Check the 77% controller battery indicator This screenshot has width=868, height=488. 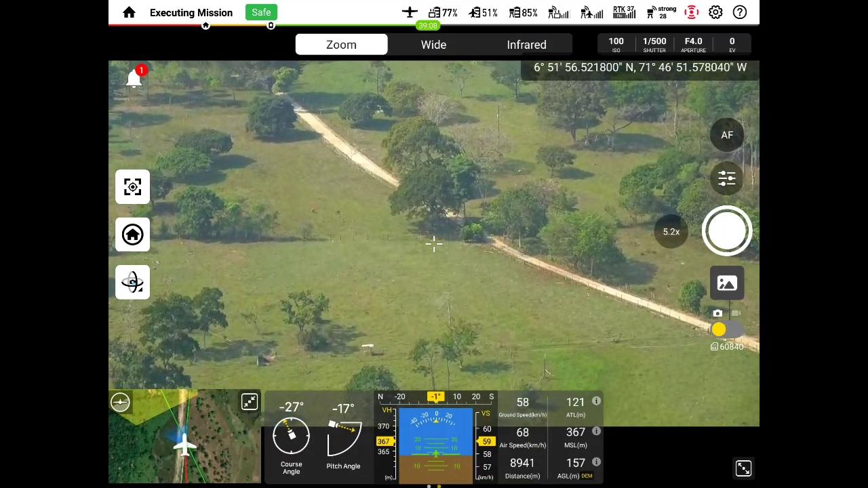click(443, 12)
